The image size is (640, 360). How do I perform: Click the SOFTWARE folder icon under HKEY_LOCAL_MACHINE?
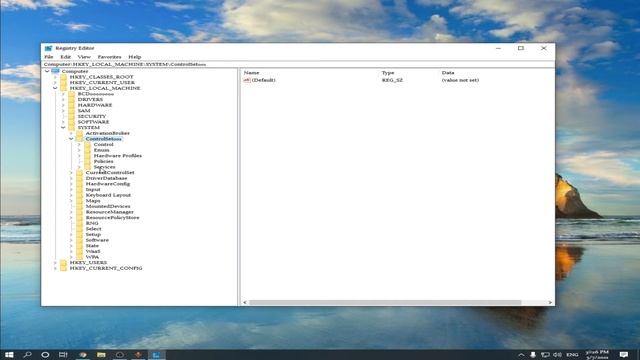pos(71,122)
